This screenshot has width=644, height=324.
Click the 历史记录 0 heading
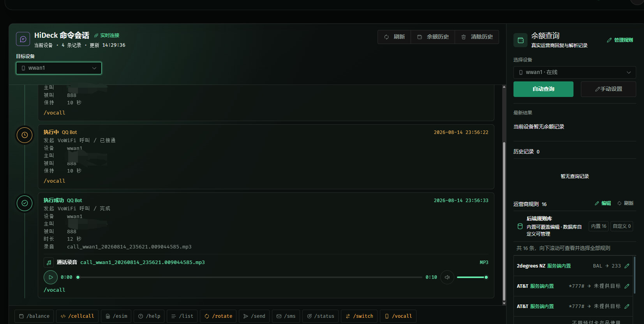[526, 152]
